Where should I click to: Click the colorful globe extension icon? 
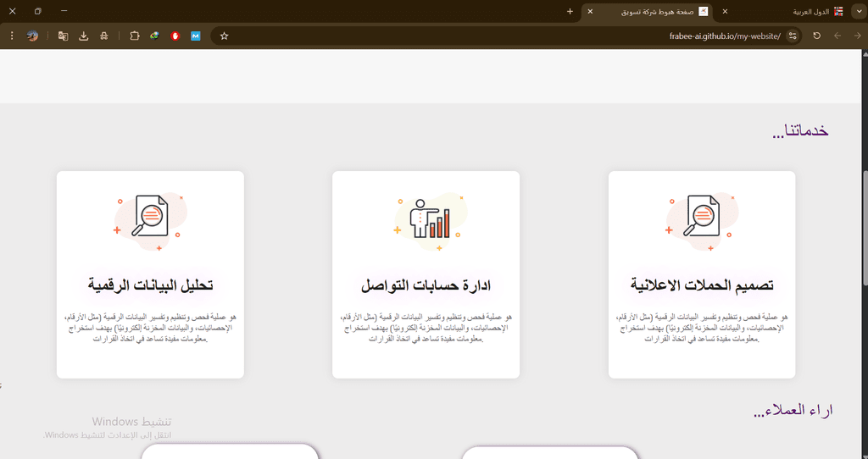155,36
